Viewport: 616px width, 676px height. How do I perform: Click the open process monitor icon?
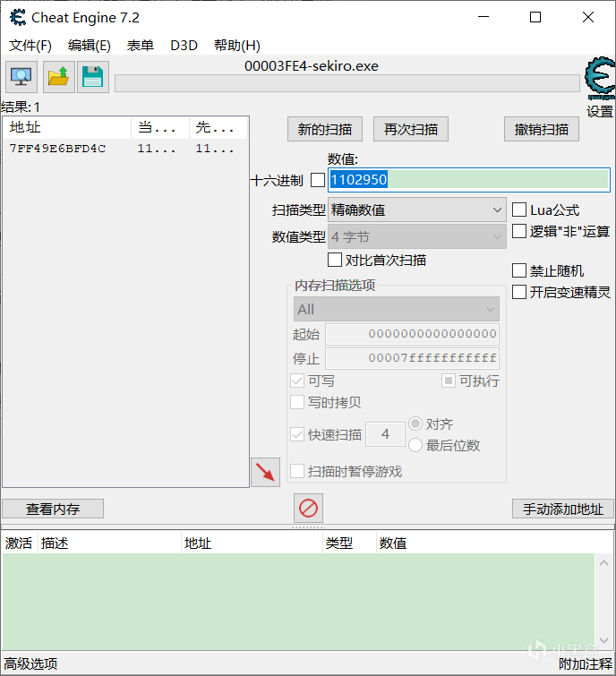coord(21,77)
